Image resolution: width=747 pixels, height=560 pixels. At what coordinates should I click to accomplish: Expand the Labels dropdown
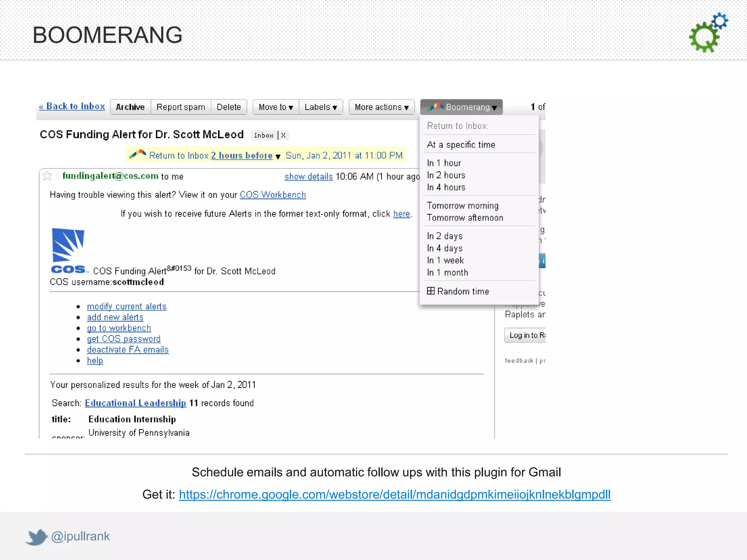[321, 107]
